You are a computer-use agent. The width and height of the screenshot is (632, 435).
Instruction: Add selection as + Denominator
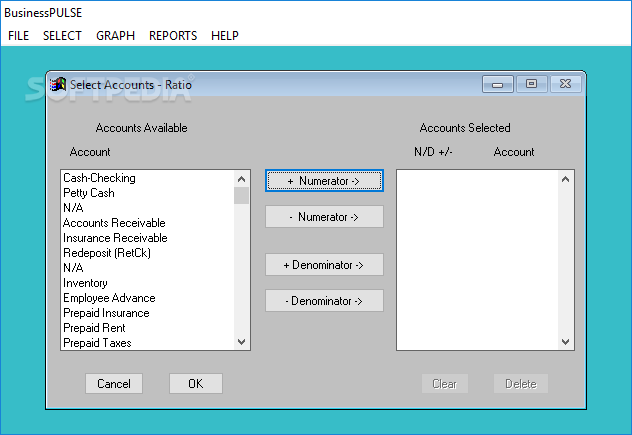point(324,264)
